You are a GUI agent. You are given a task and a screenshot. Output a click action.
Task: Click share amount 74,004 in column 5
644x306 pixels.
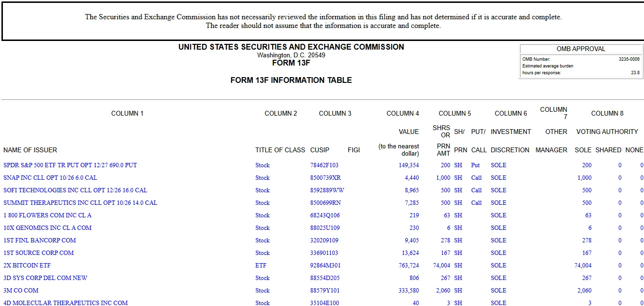[x=441, y=266]
